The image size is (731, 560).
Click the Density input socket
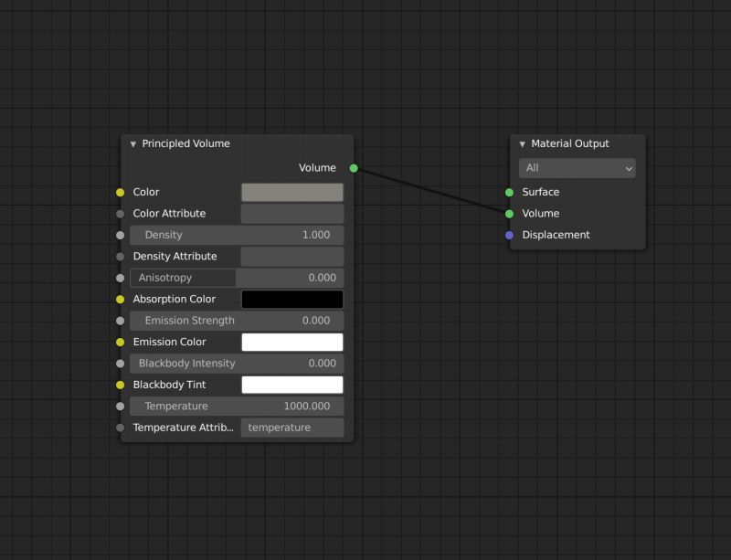point(120,235)
